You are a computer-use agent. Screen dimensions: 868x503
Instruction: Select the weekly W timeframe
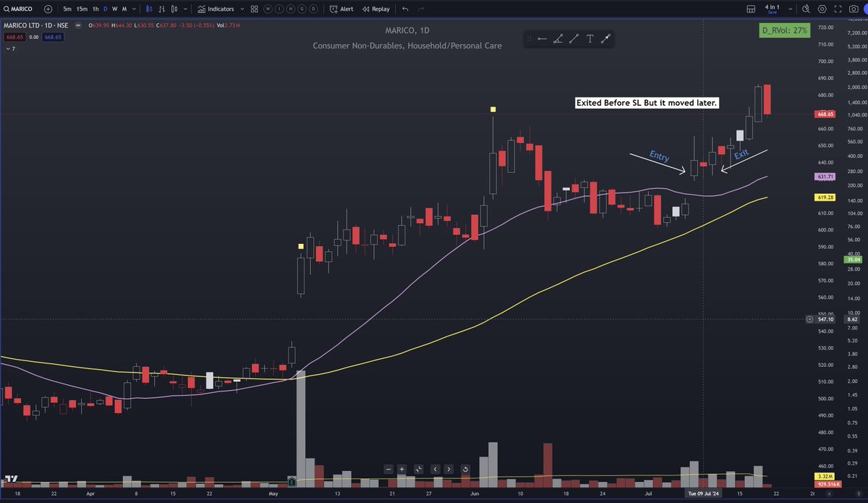[114, 9]
